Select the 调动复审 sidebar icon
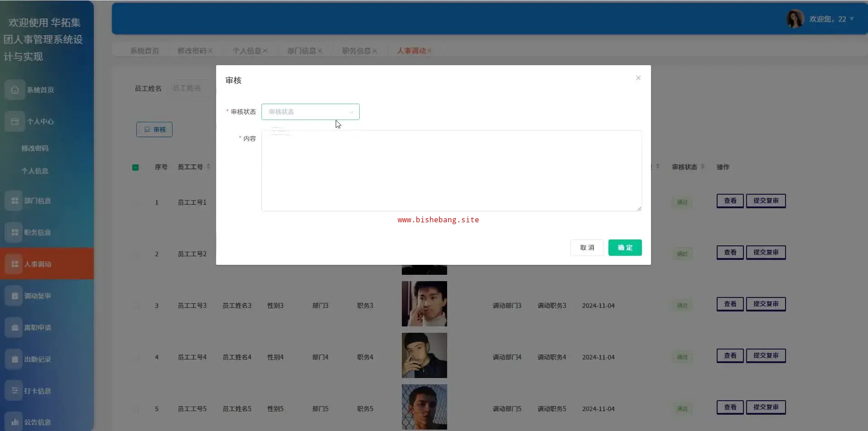 pos(14,296)
